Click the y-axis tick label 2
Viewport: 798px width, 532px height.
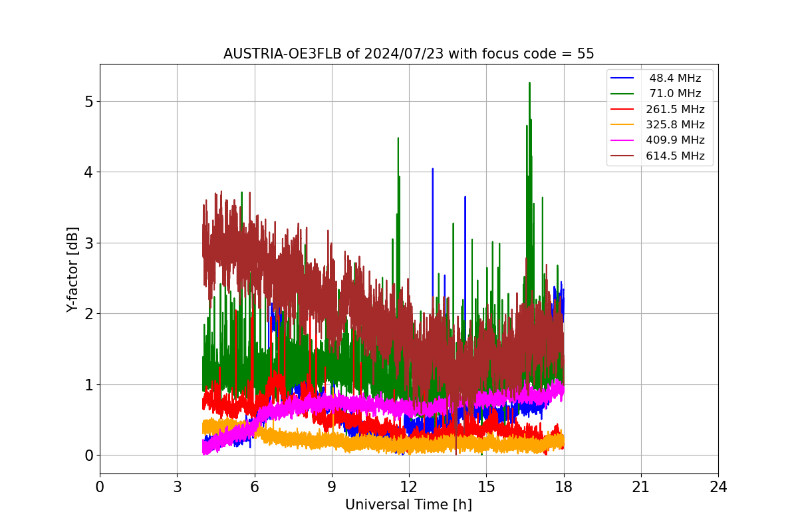(x=88, y=314)
